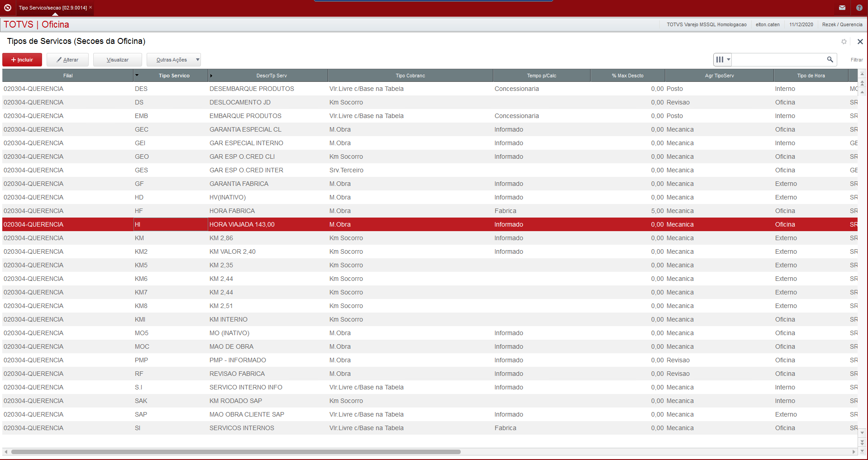Sort by Tipo Cobranc column header
Screen dimensions: 868x460
tap(410, 76)
